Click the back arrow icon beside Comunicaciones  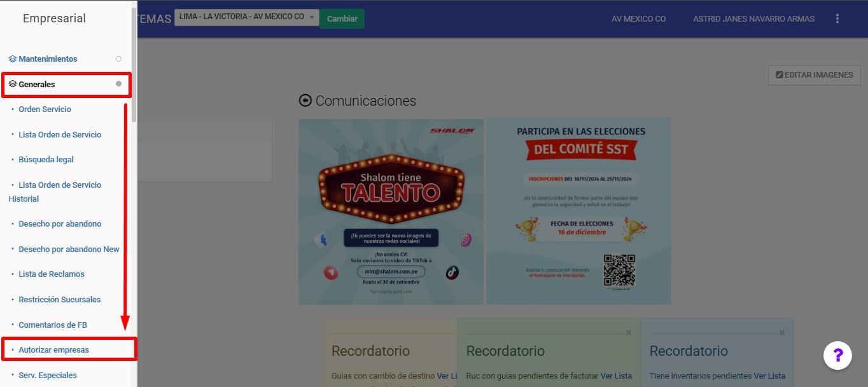click(x=305, y=101)
